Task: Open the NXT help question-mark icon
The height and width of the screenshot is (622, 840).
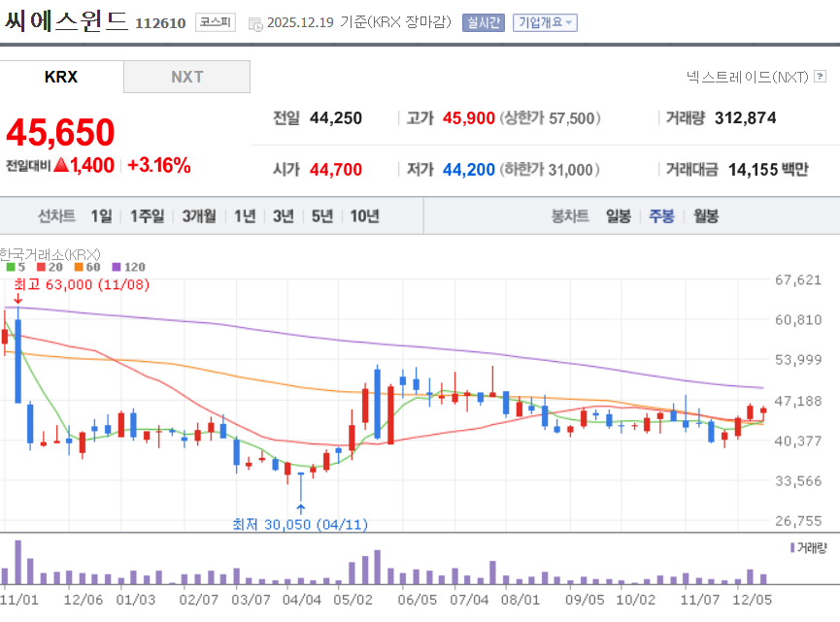Action: [x=820, y=77]
